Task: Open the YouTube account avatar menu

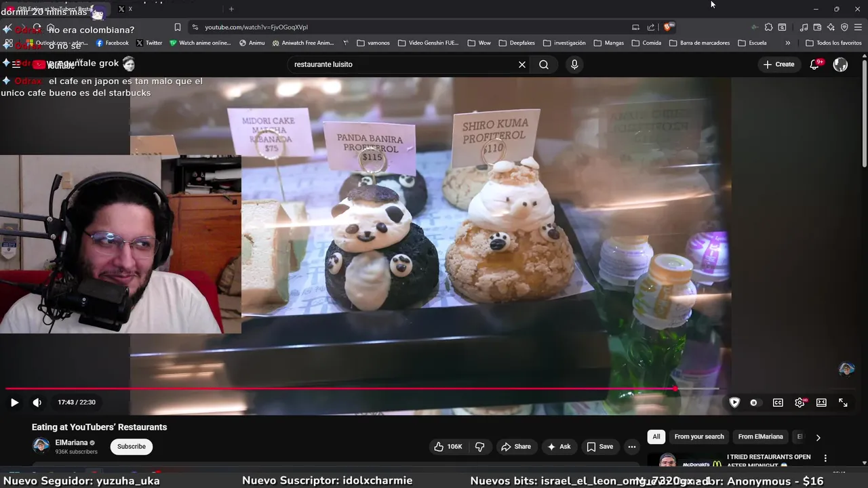Action: 840,64
